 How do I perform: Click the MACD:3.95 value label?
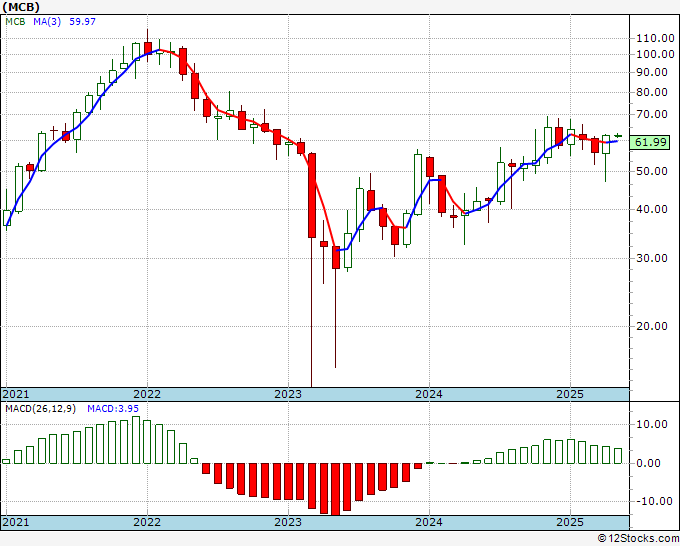113,409
